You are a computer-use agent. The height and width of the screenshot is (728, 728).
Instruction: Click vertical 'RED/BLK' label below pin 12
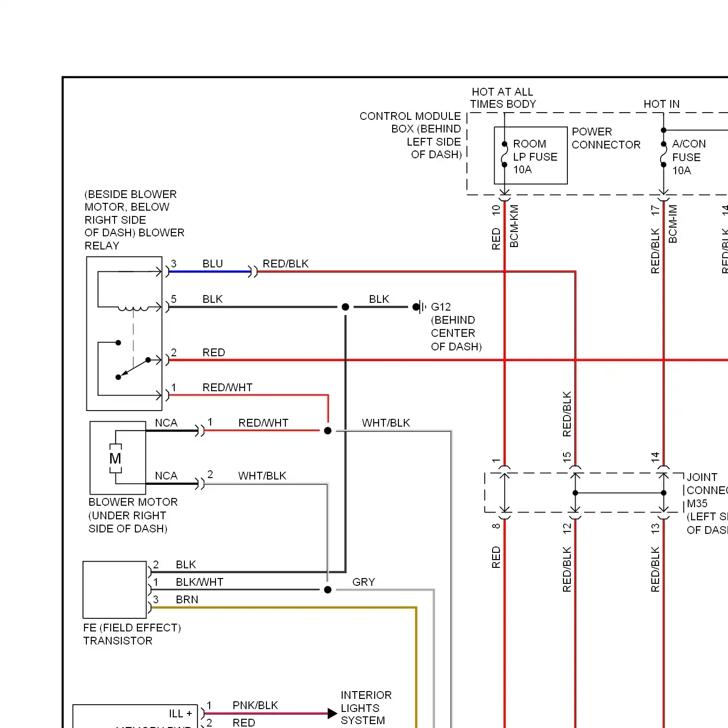pos(567,569)
